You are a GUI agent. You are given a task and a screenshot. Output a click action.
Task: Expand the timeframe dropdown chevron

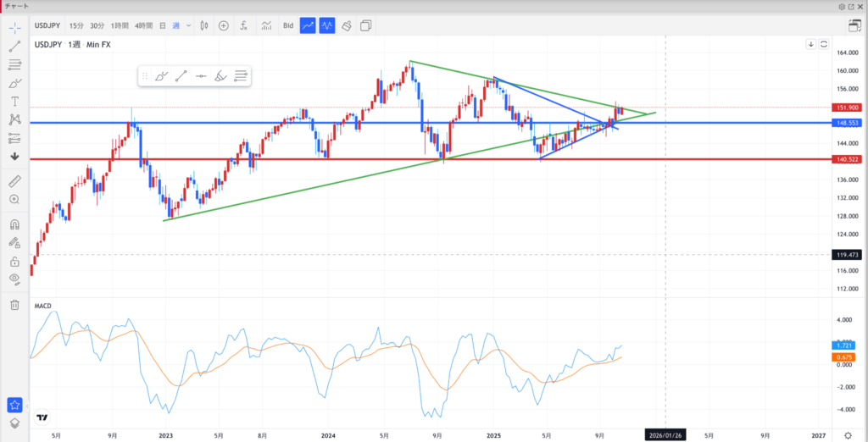(188, 26)
